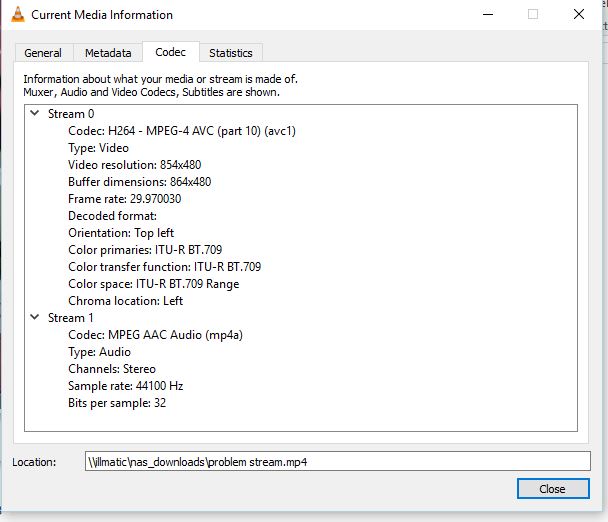The width and height of the screenshot is (608, 522).
Task: Click the Location path input field
Action: (x=337, y=461)
